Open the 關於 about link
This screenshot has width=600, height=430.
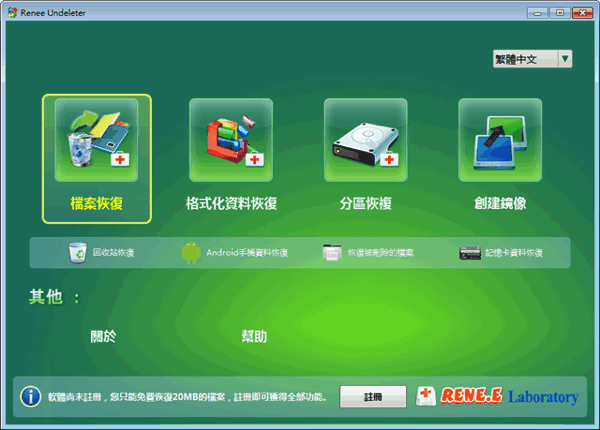coord(103,336)
